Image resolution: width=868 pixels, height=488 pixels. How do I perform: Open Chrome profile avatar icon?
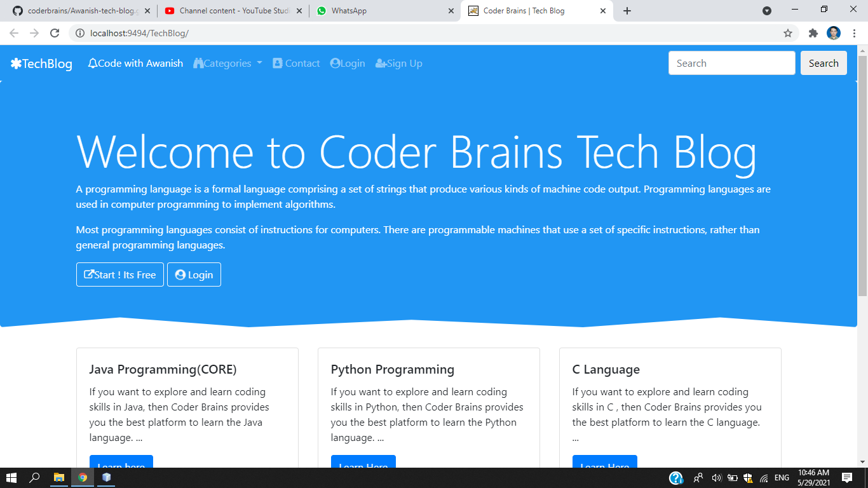tap(834, 33)
